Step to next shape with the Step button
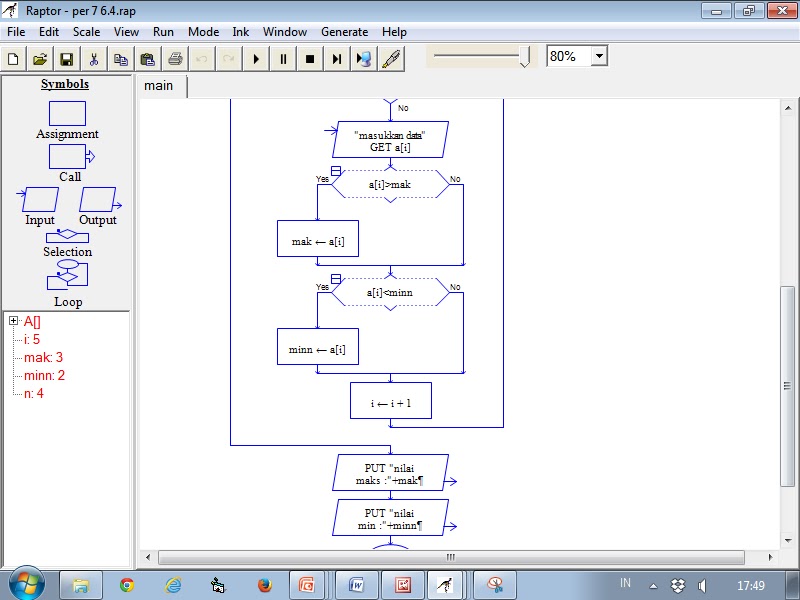This screenshot has width=800, height=600. 337,59
